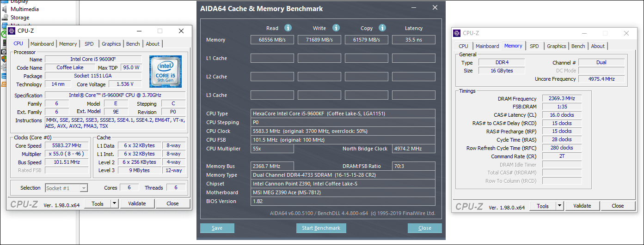Click Save button in AIDA64 benchmark
The height and width of the screenshot is (245, 644).
pos(217,228)
